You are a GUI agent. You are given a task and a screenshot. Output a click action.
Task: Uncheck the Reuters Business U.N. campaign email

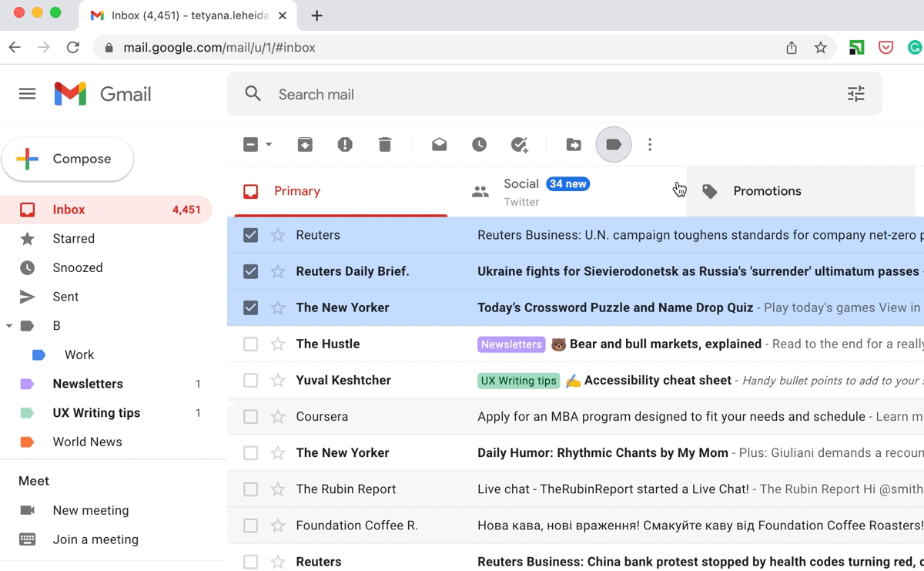pos(250,235)
